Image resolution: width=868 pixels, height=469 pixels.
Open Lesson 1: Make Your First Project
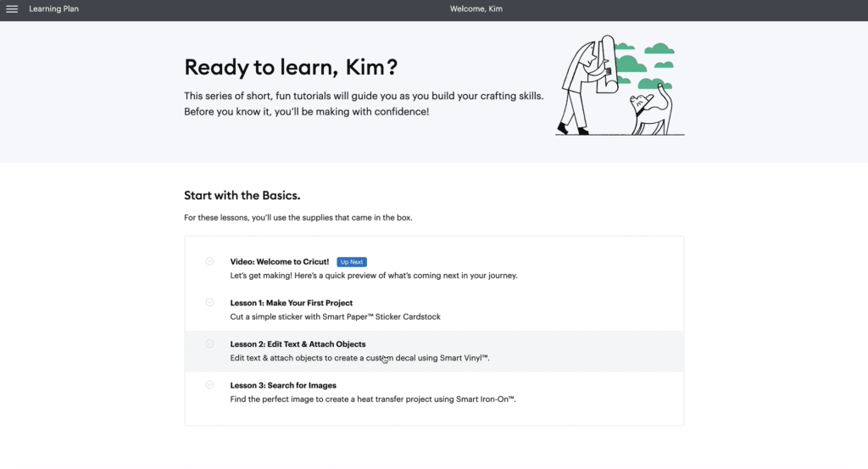pos(292,303)
